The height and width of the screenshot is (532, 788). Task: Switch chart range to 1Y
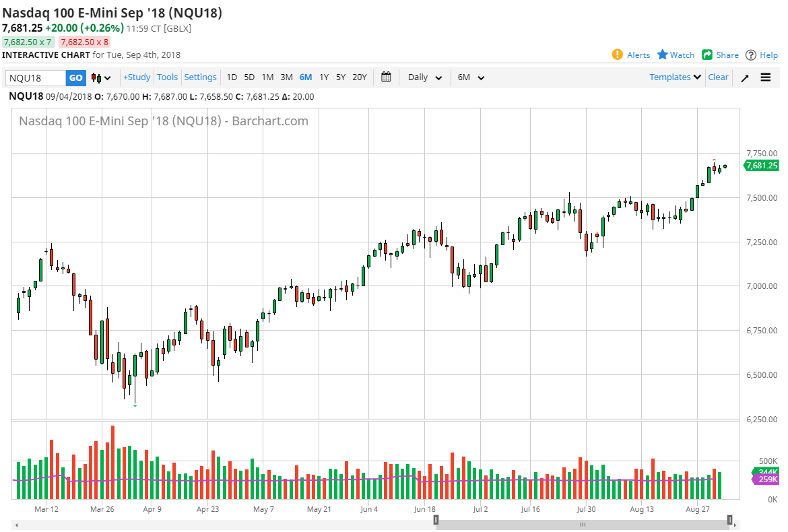(323, 77)
